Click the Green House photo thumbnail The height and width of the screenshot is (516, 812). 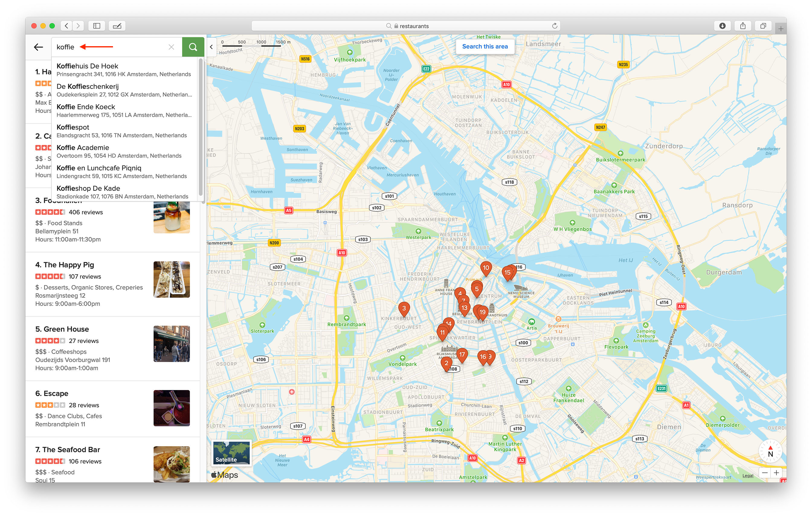[172, 344]
